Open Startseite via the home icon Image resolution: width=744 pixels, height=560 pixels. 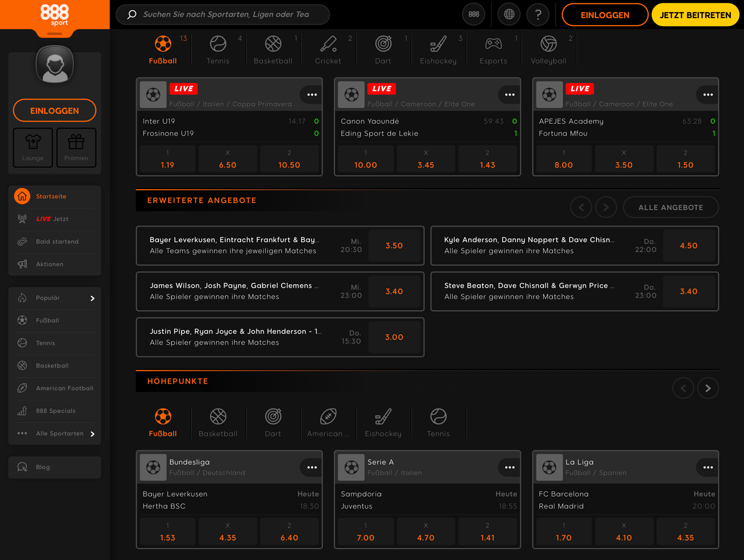click(21, 196)
